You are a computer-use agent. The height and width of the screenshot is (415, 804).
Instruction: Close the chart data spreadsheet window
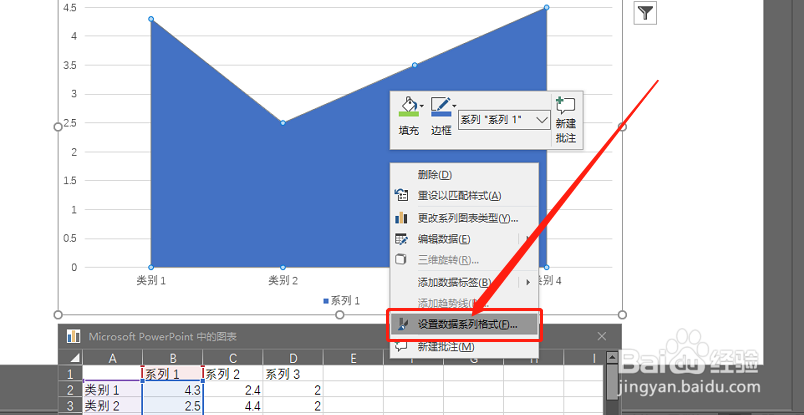[x=602, y=337]
